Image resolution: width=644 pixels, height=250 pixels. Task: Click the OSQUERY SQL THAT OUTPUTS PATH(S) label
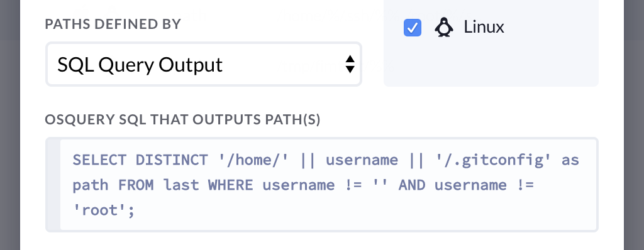(x=183, y=119)
